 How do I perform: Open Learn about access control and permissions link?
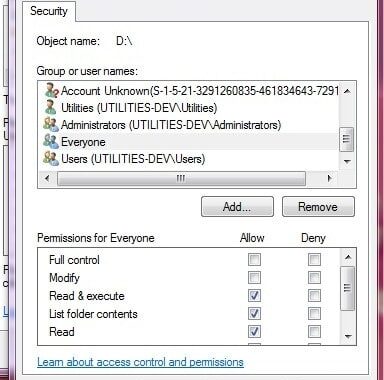[x=140, y=362]
